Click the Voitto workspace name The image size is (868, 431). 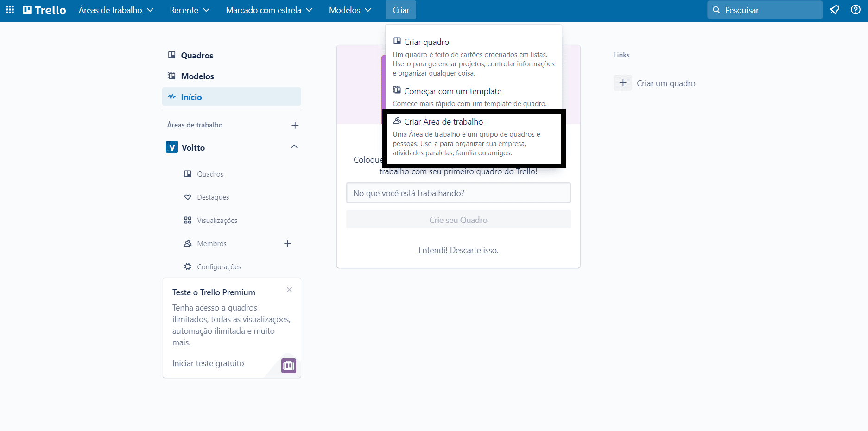(x=193, y=147)
